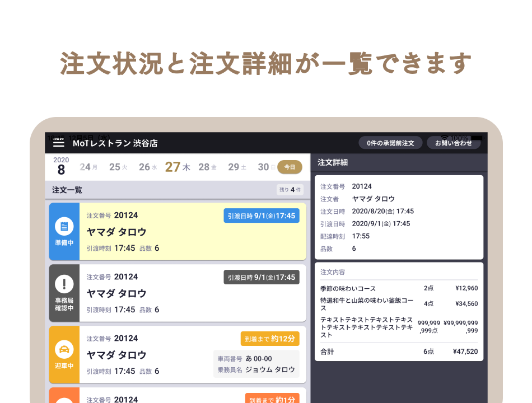Open 0件の承諾前注文 button
Viewport: 532px width, 403px height.
pyautogui.click(x=390, y=143)
